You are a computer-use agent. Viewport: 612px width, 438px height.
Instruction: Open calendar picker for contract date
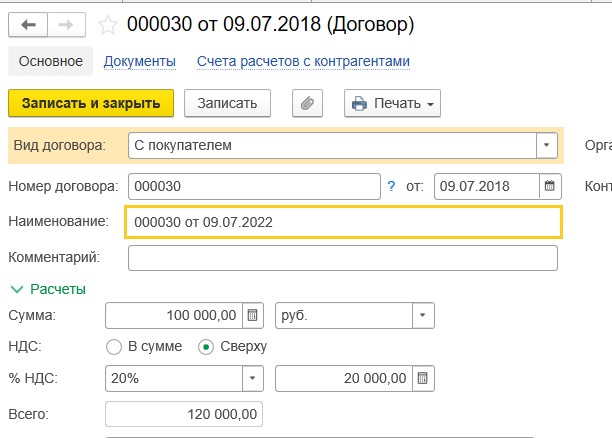tap(550, 186)
